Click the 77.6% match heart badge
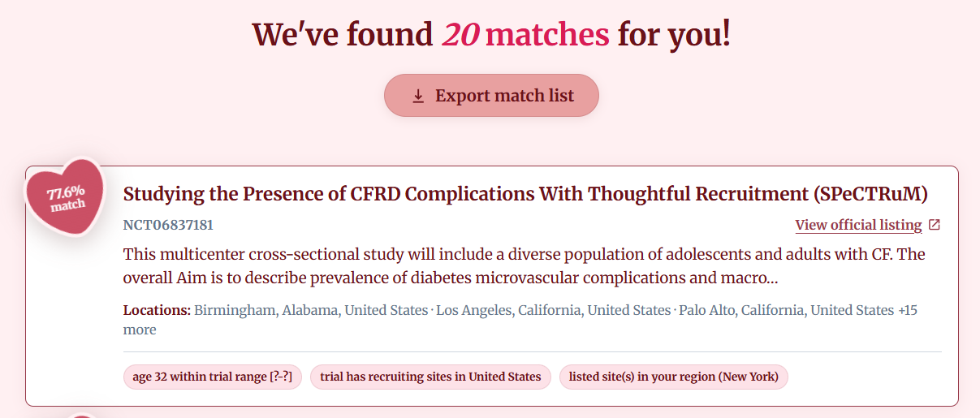 (66, 197)
